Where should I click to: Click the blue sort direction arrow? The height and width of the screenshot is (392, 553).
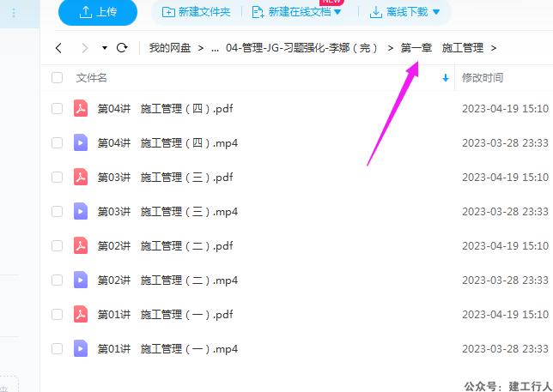(x=446, y=78)
